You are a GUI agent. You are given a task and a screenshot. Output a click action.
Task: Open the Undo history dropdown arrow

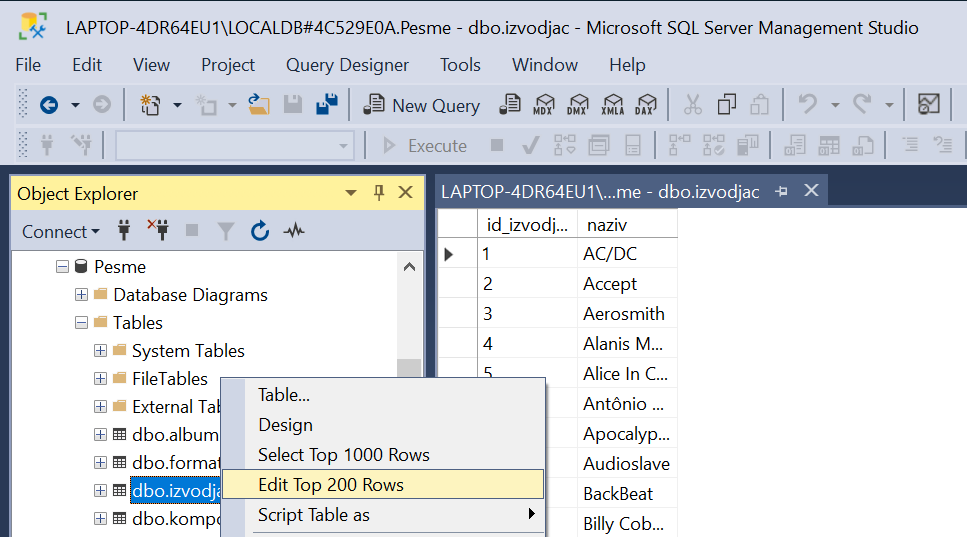pos(835,105)
